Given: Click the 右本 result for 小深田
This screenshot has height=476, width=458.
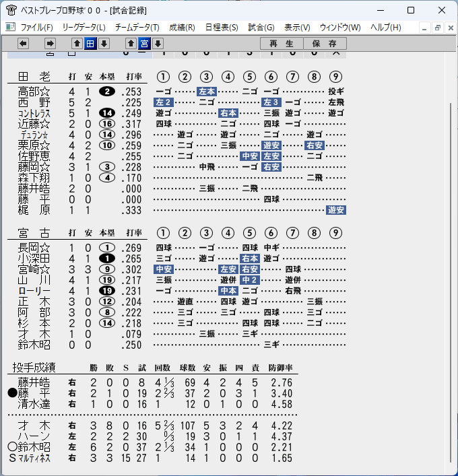Looking at the screenshot, I should click(x=250, y=259).
